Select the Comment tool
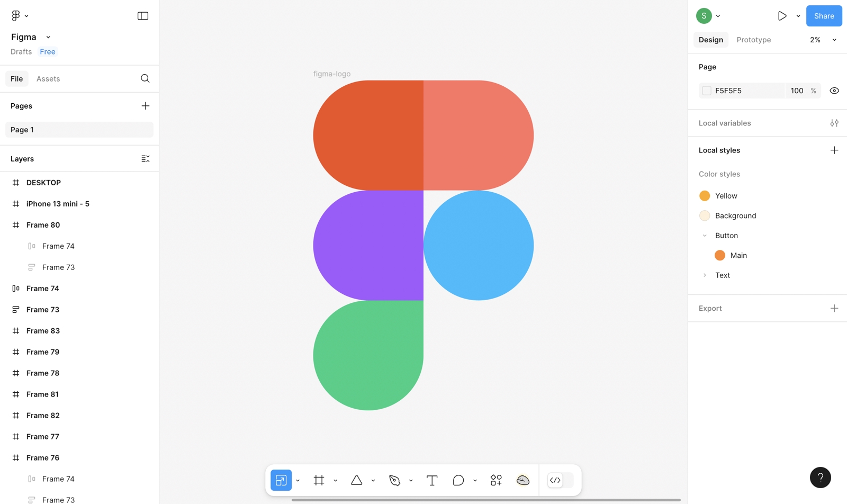847x504 pixels. (458, 480)
